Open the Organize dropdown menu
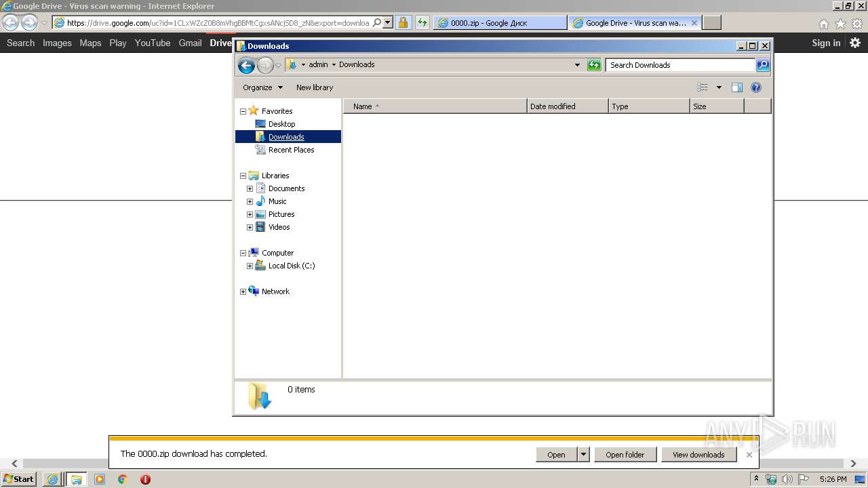 click(262, 87)
